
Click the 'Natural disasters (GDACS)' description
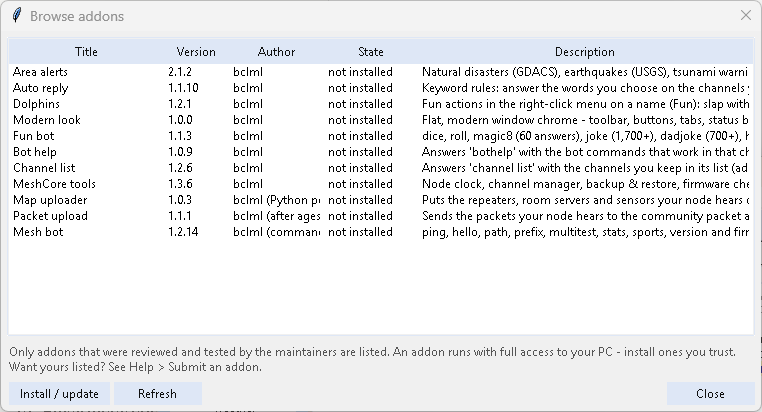(x=585, y=72)
